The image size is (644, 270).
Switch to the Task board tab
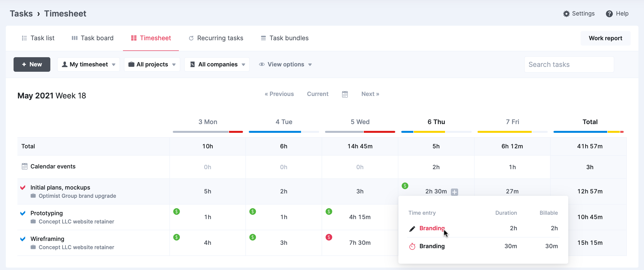(x=92, y=38)
